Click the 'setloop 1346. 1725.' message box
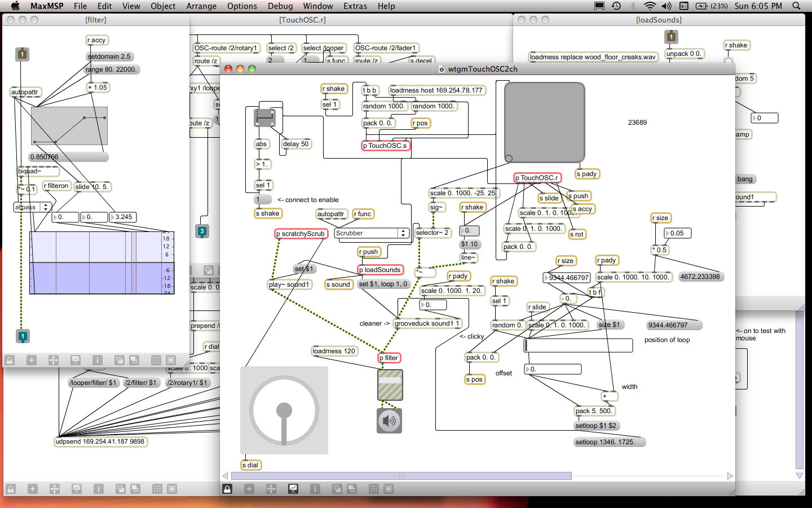This screenshot has height=508, width=812. [x=610, y=442]
